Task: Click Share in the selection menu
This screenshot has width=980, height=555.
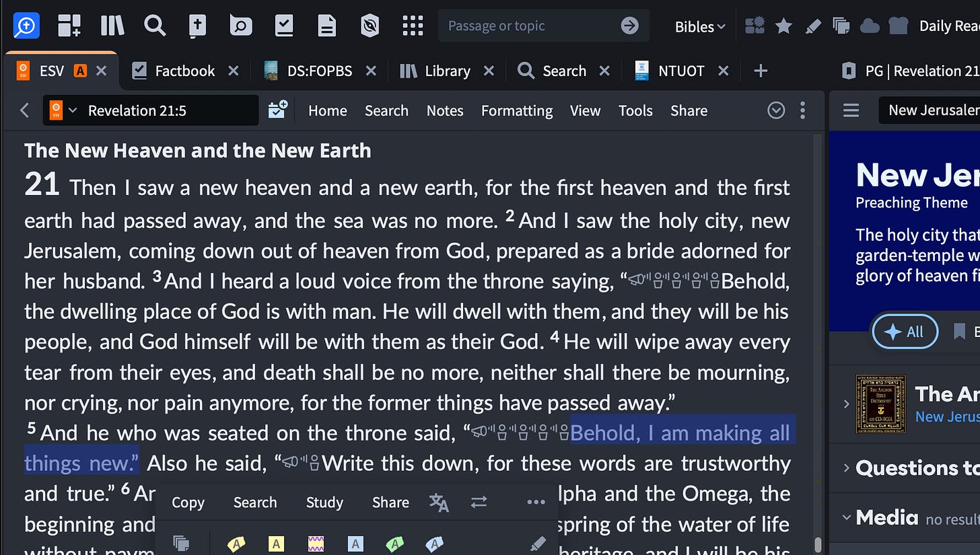Action: click(x=390, y=503)
